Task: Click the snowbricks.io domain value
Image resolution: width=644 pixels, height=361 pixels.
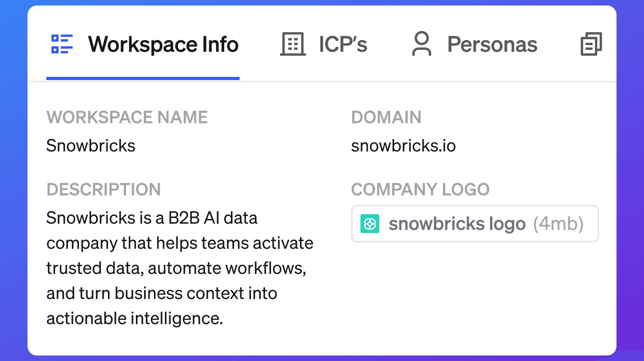Action: tap(403, 146)
